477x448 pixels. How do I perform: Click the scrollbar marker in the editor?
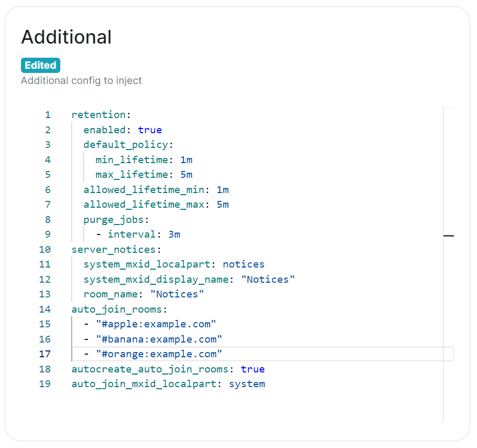point(448,236)
